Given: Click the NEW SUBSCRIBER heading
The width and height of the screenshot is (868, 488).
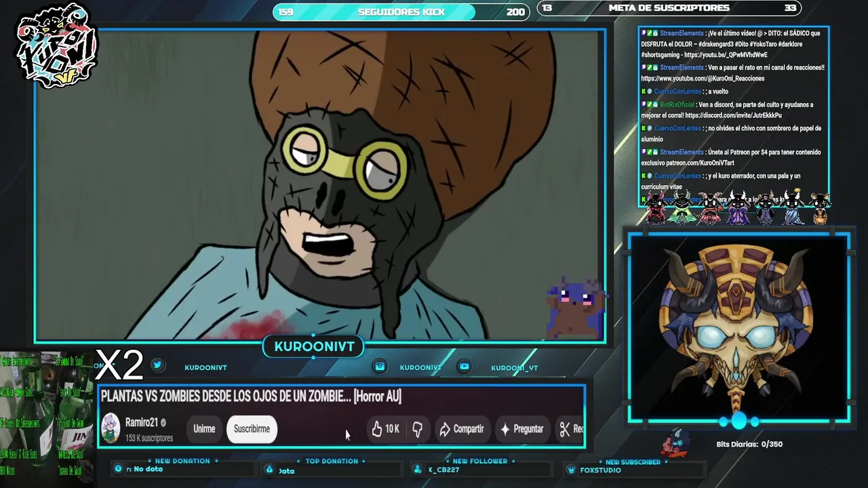Looking at the screenshot, I should point(633,462).
